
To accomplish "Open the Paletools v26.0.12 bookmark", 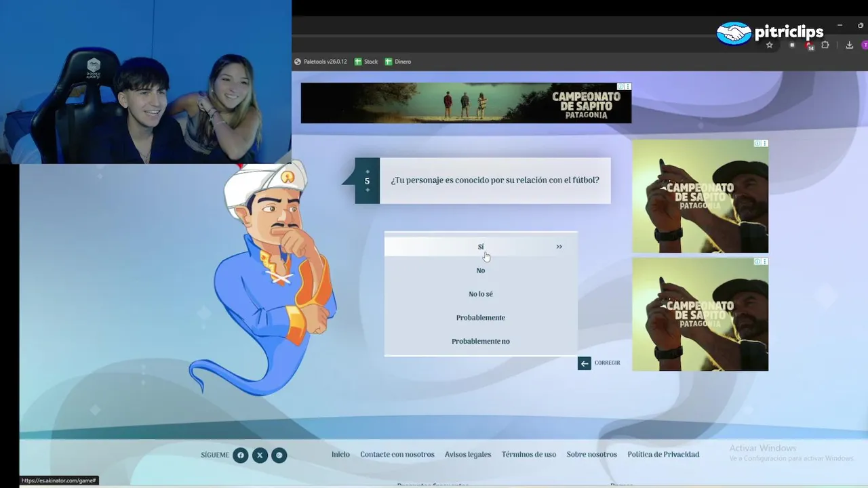I will coord(320,62).
